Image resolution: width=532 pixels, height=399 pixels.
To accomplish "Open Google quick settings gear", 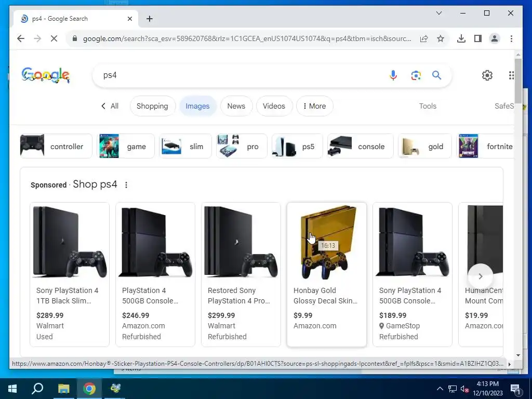I will pos(487,75).
